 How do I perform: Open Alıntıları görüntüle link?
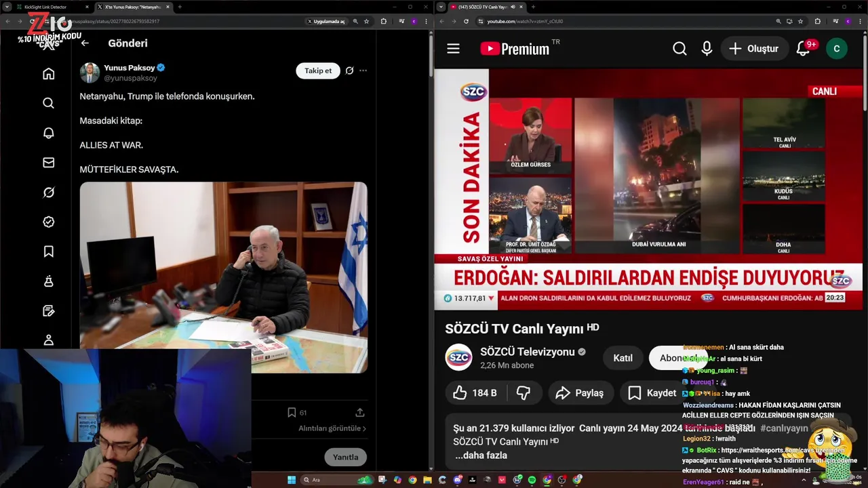332,428
